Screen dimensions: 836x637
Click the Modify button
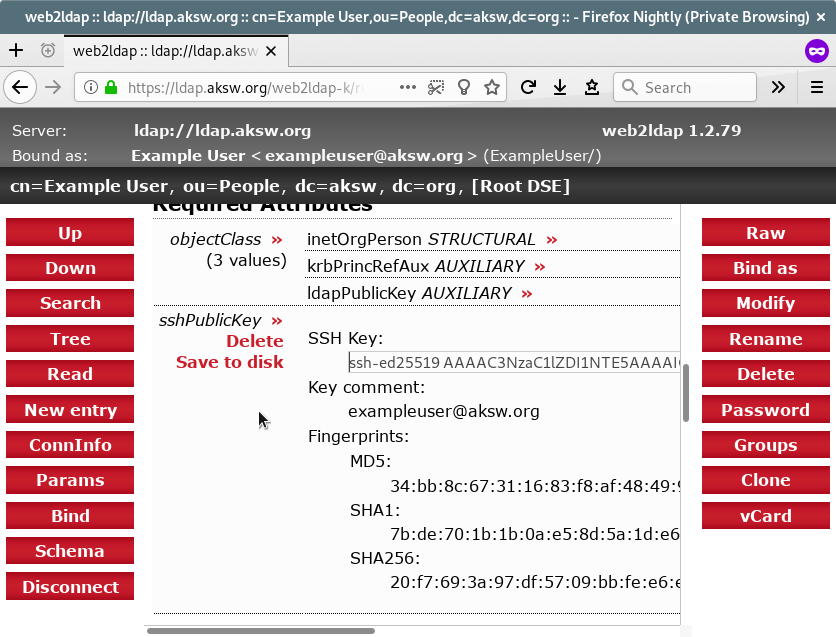click(x=765, y=303)
